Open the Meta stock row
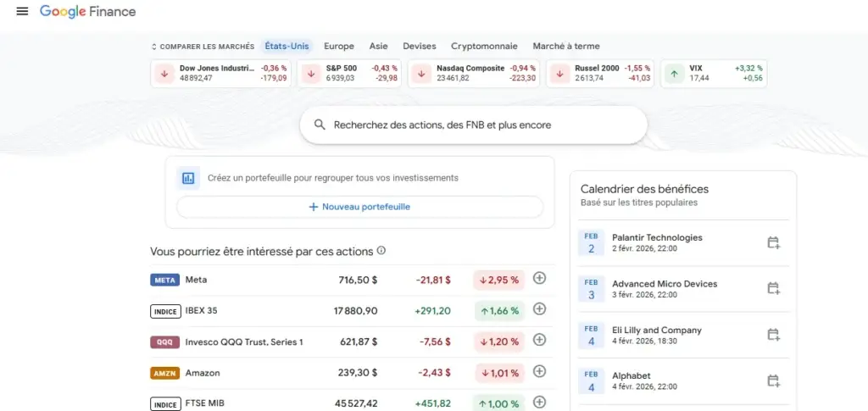This screenshot has height=411, width=868. tap(353, 280)
